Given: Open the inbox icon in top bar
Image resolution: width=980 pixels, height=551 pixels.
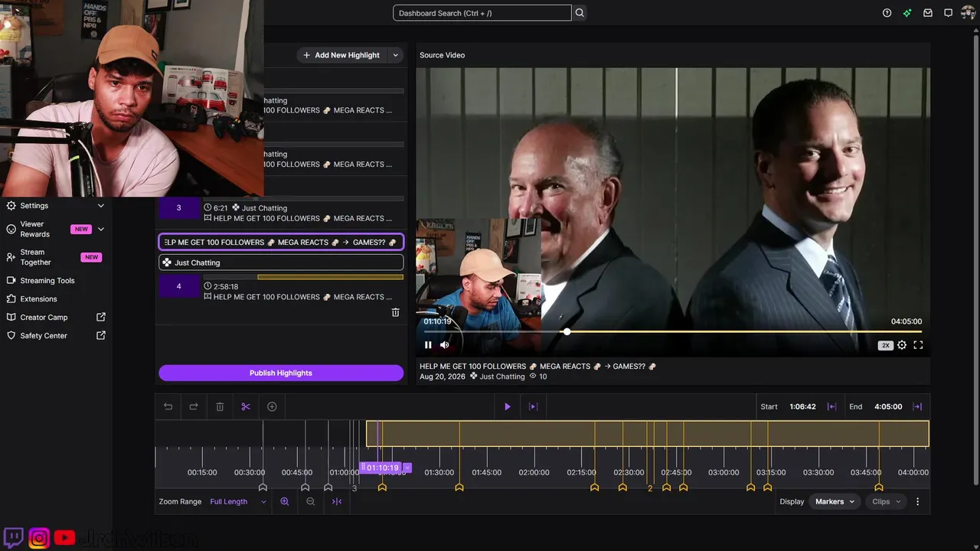Looking at the screenshot, I should 928,13.
